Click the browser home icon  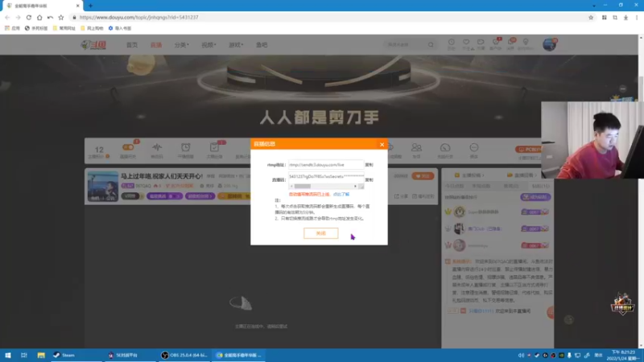pyautogui.click(x=39, y=17)
